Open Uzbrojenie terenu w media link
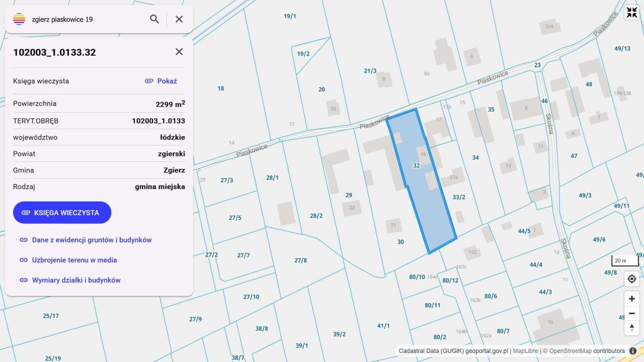644x362 pixels. coord(74,260)
